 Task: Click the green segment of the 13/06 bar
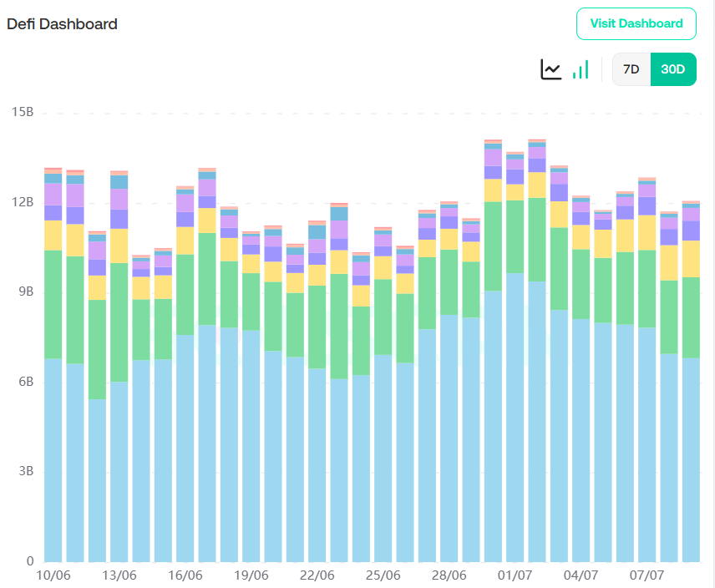(119, 322)
